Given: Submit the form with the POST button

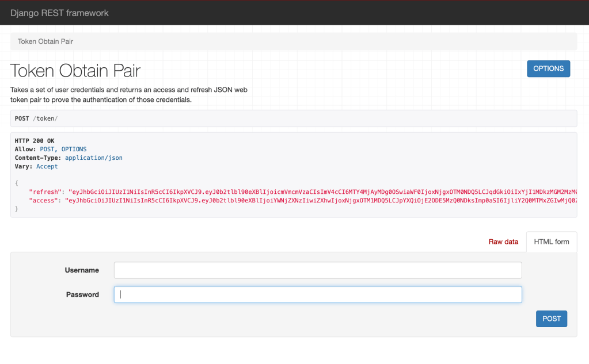Looking at the screenshot, I should click(x=551, y=319).
